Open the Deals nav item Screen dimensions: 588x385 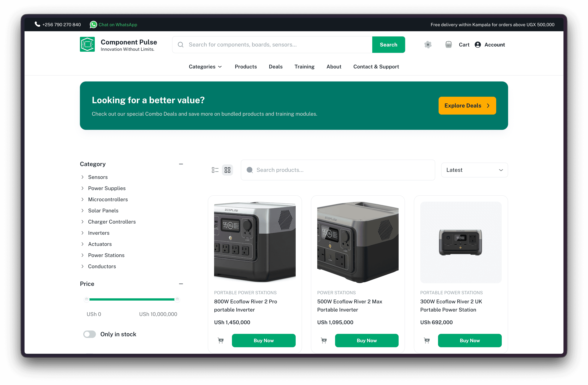(275, 67)
